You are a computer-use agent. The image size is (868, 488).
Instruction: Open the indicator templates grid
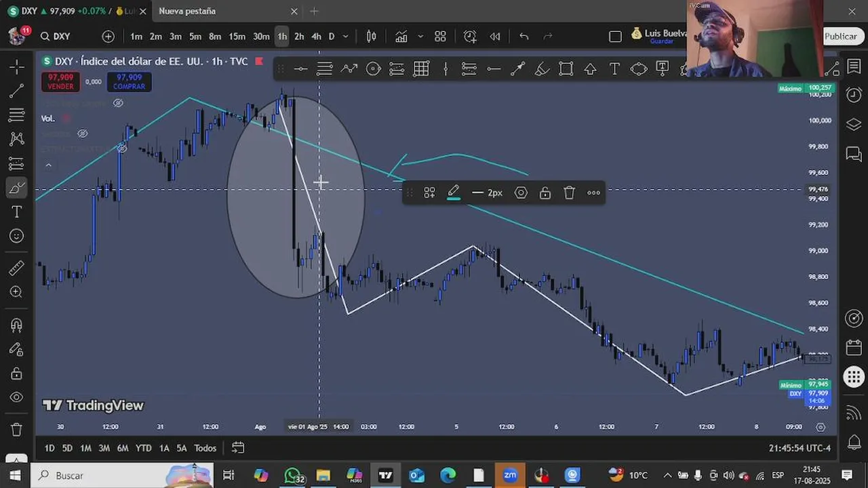pyautogui.click(x=440, y=37)
